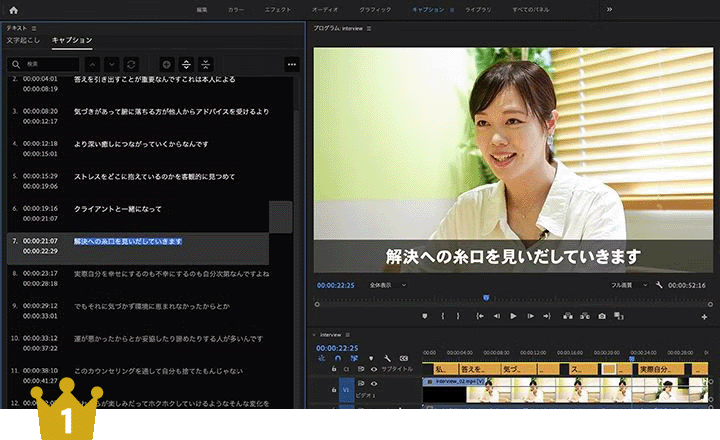
Task: Click the Add Marker icon in monitor
Action: 424,316
